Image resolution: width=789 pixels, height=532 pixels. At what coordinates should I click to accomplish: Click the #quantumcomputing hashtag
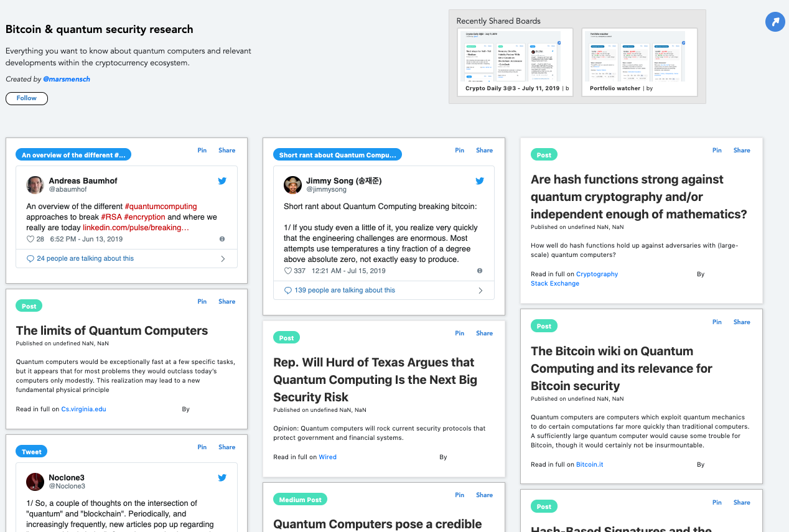pyautogui.click(x=161, y=207)
